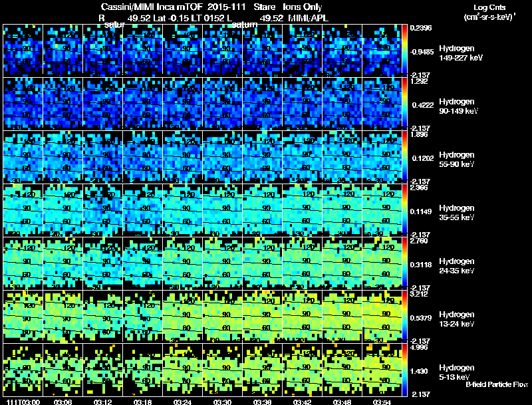The width and height of the screenshot is (532, 405).
Task: Click the 03:48 panel in 35-55 keV row
Action: coord(342,210)
